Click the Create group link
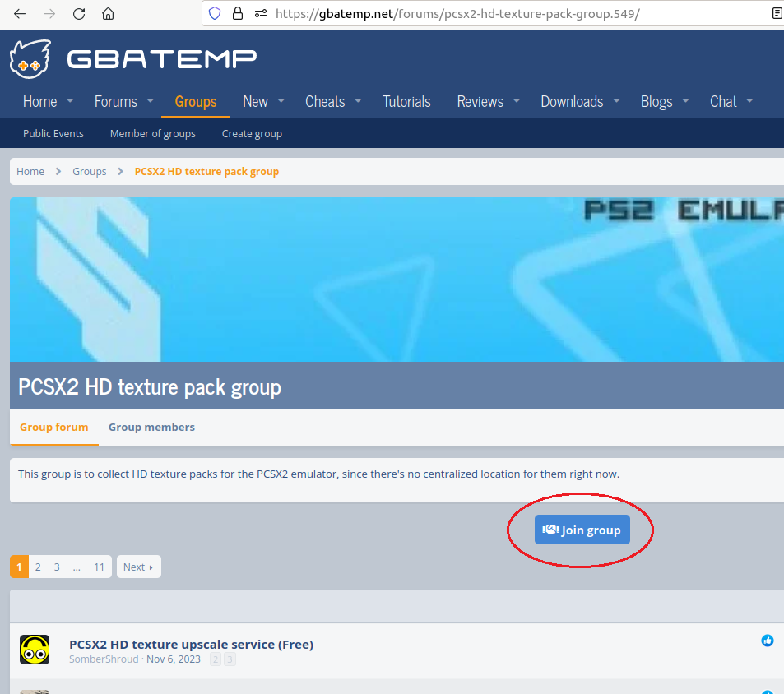The height and width of the screenshot is (694, 784). [x=252, y=133]
